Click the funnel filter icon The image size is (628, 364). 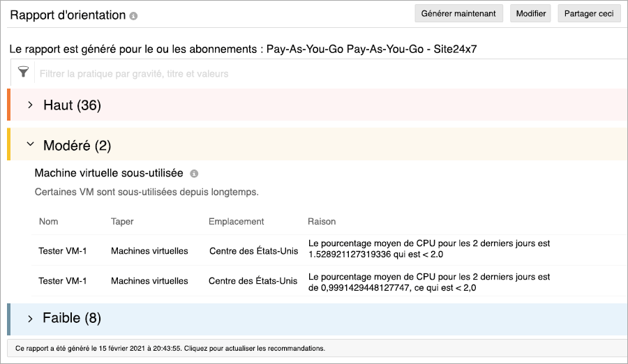24,73
